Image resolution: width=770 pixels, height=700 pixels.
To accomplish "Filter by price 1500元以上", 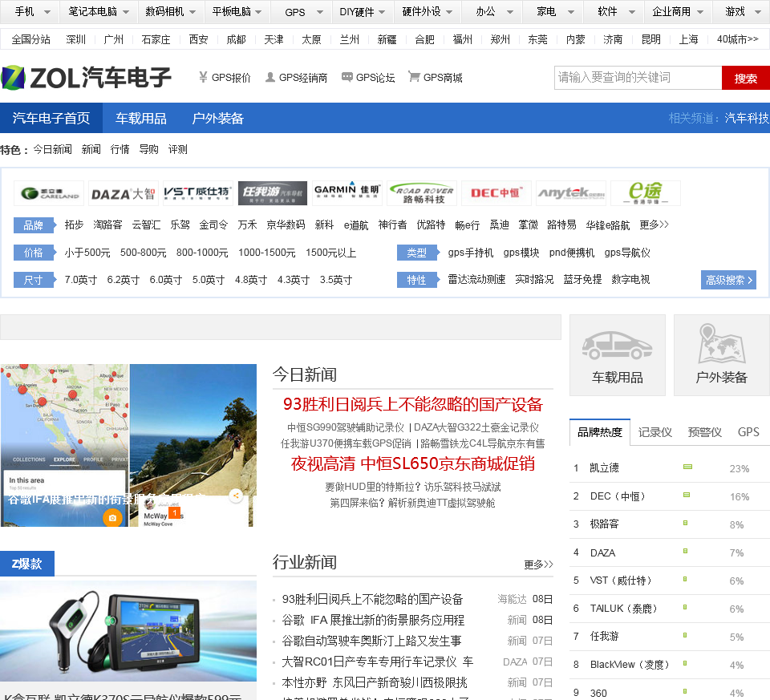I will pos(331,253).
